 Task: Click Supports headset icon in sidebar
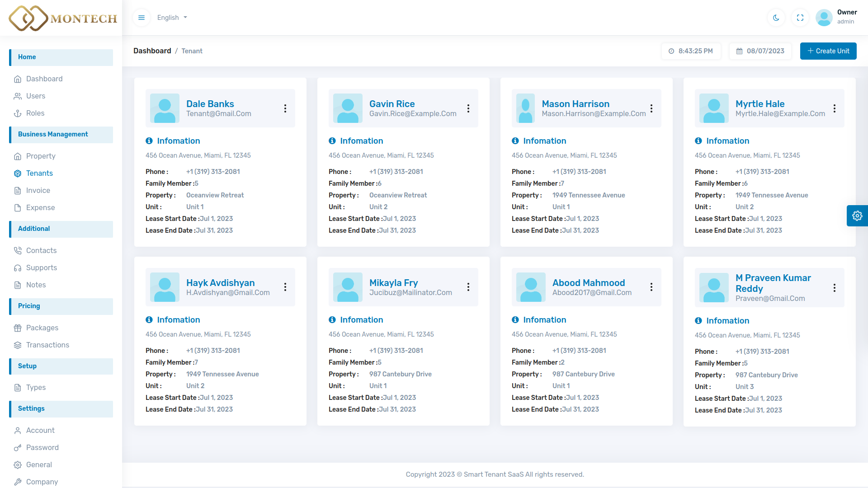coord(18,268)
